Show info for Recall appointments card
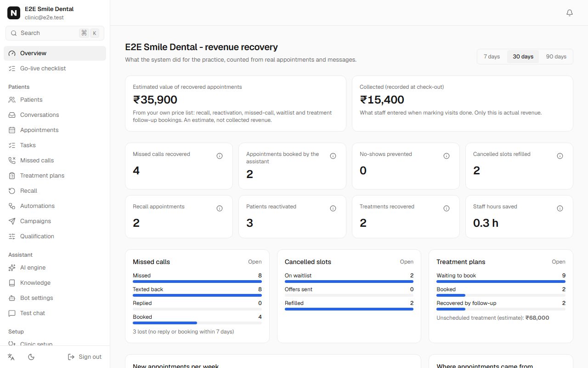The width and height of the screenshot is (588, 368). click(x=220, y=208)
